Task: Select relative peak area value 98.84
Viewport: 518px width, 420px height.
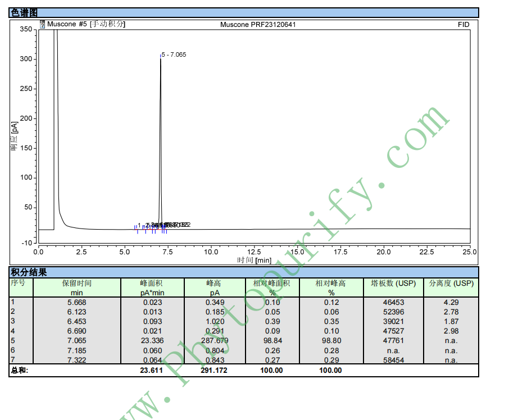Action: (x=272, y=341)
